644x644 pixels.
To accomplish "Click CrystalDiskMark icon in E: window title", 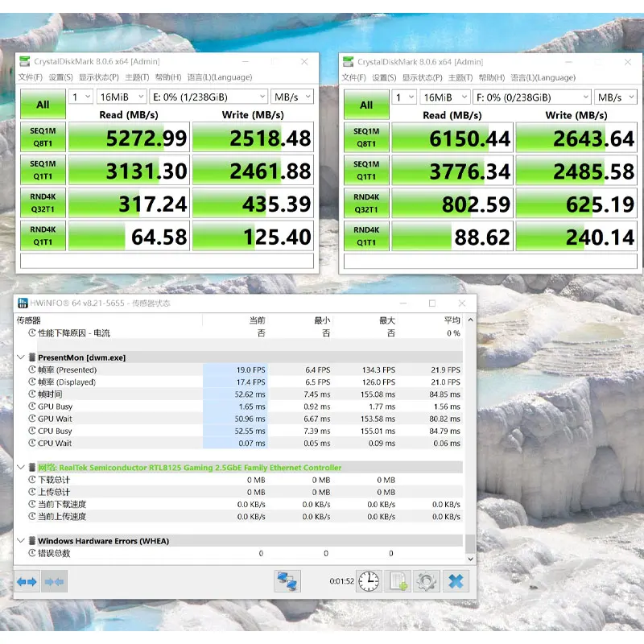I will [25, 62].
